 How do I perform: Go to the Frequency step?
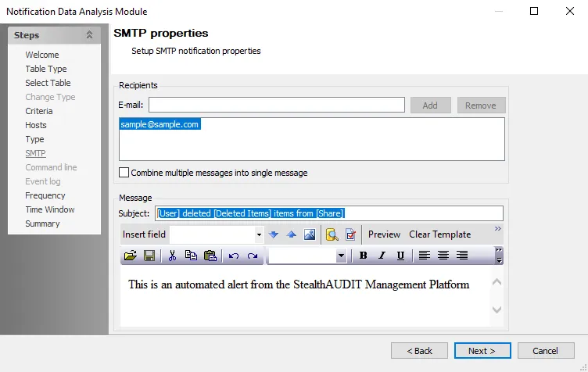pyautogui.click(x=45, y=195)
